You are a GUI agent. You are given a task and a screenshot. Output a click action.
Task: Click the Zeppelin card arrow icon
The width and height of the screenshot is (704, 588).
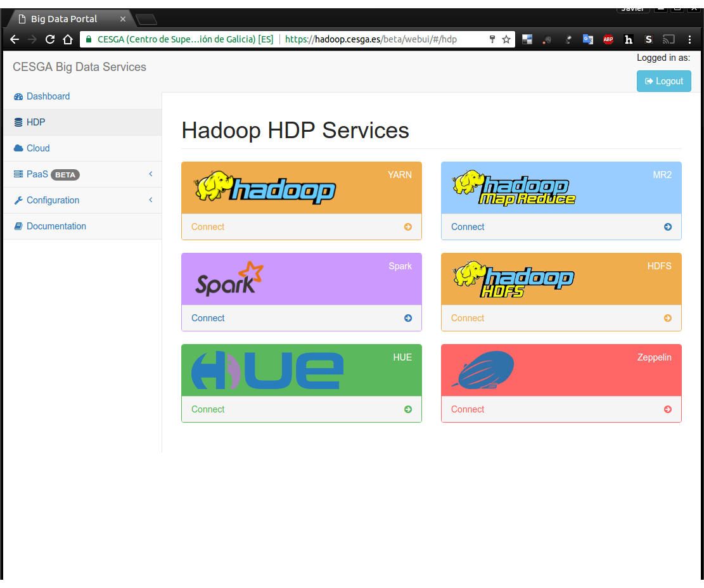pos(668,409)
